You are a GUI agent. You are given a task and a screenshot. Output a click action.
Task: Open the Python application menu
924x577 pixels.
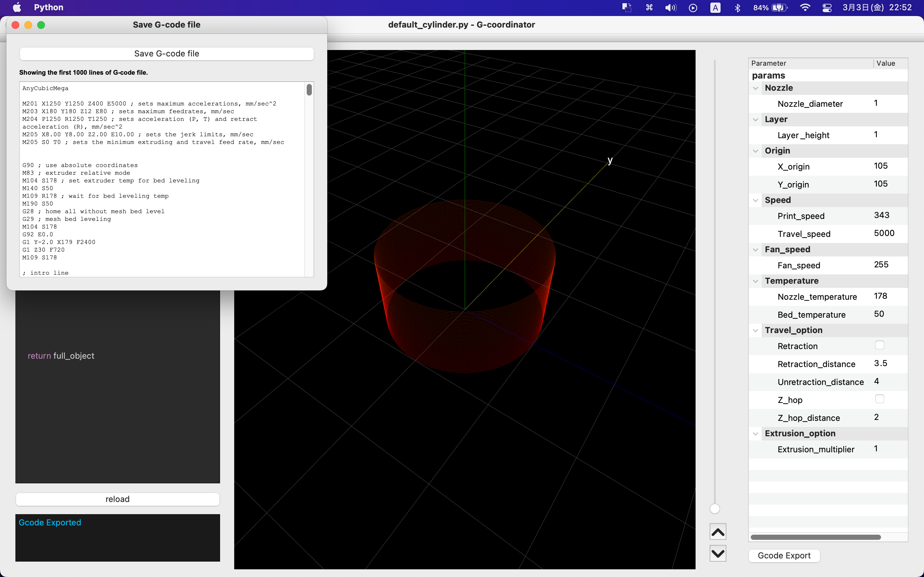click(x=48, y=7)
